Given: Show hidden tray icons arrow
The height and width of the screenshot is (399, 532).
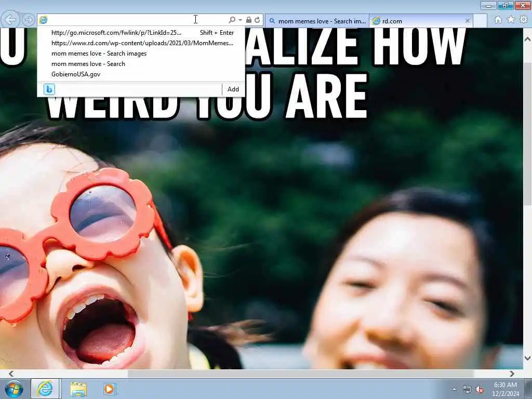Looking at the screenshot, I should pos(454,390).
